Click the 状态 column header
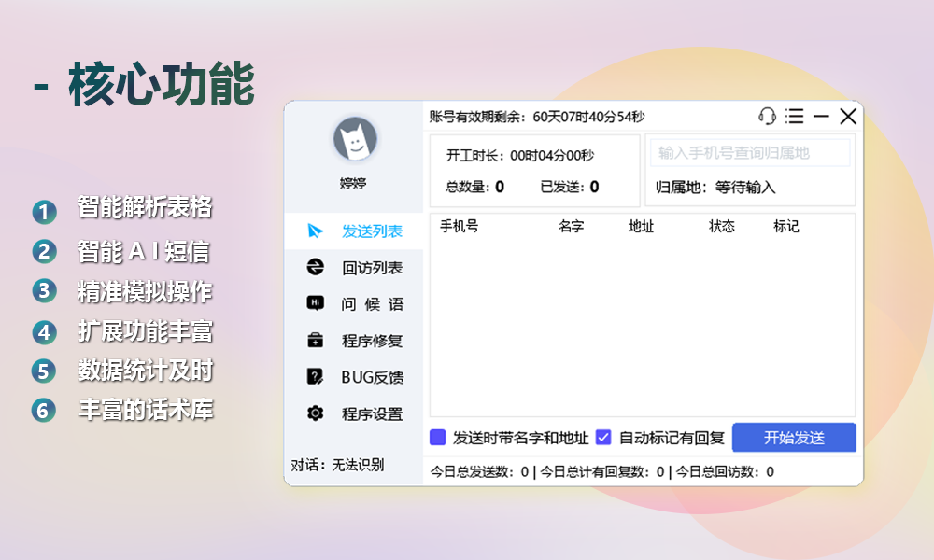Viewport: 934px width, 560px height. [720, 226]
